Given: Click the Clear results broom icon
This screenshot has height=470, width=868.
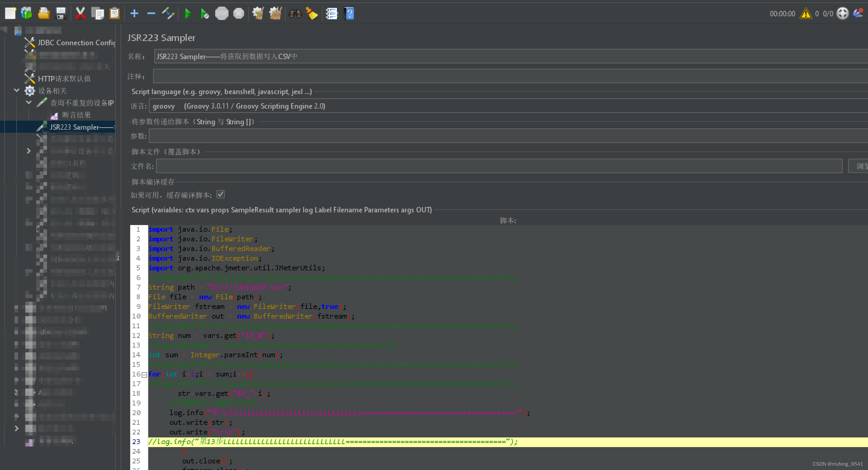Looking at the screenshot, I should coord(258,14).
